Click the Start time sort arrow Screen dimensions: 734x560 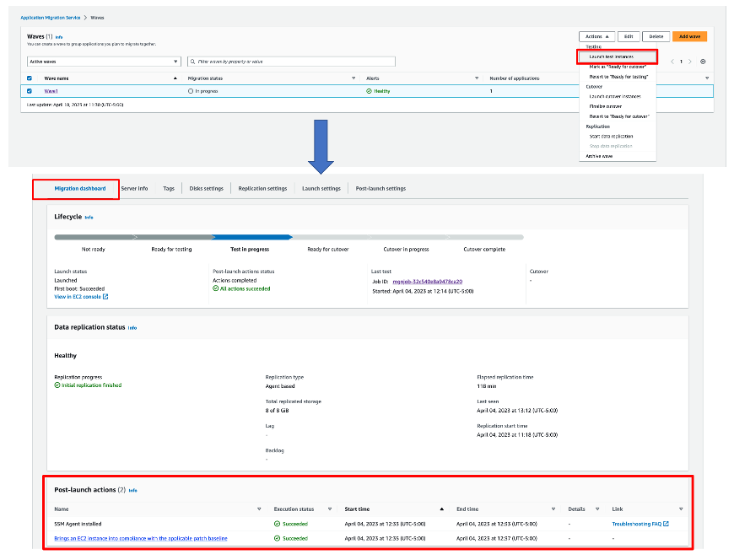click(x=441, y=509)
